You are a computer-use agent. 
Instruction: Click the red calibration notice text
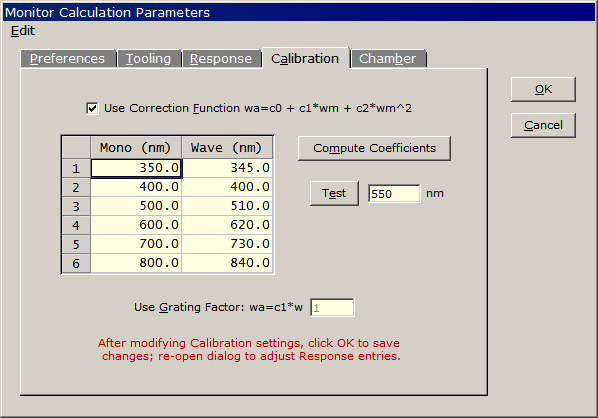pyautogui.click(x=249, y=349)
